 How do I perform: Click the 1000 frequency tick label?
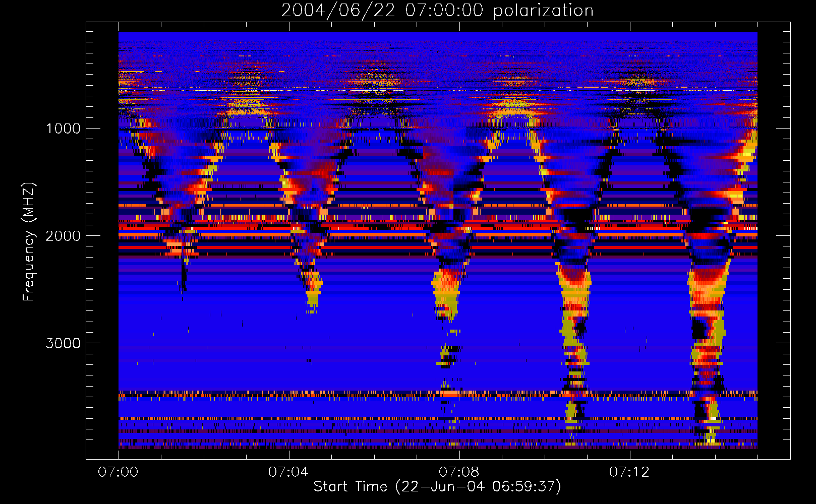coord(64,129)
